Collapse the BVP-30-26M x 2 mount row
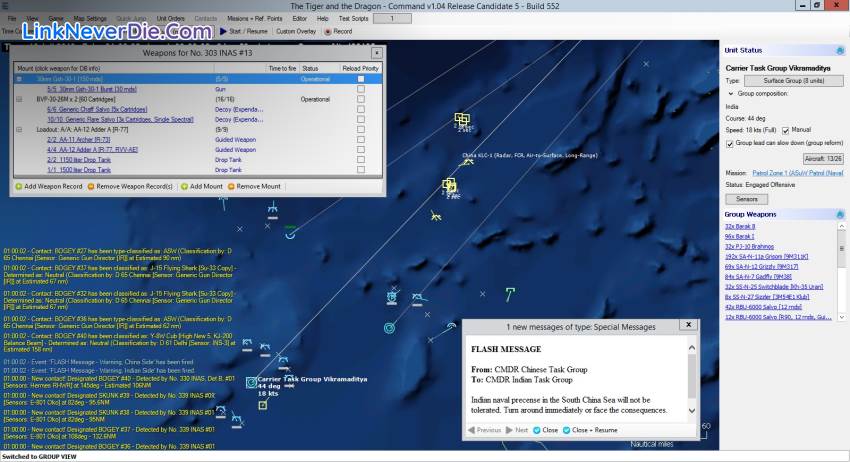 tap(20, 100)
